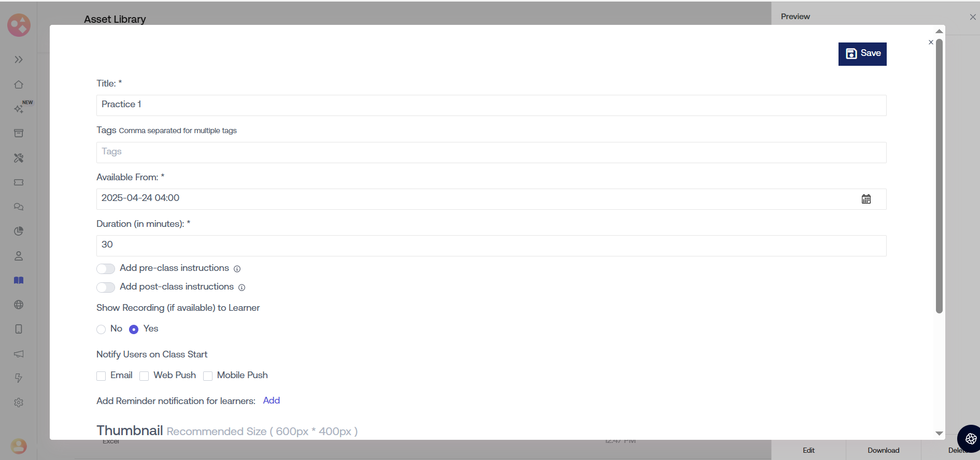The image size is (980, 460).
Task: Select No for Show Recording
Action: coord(101,329)
